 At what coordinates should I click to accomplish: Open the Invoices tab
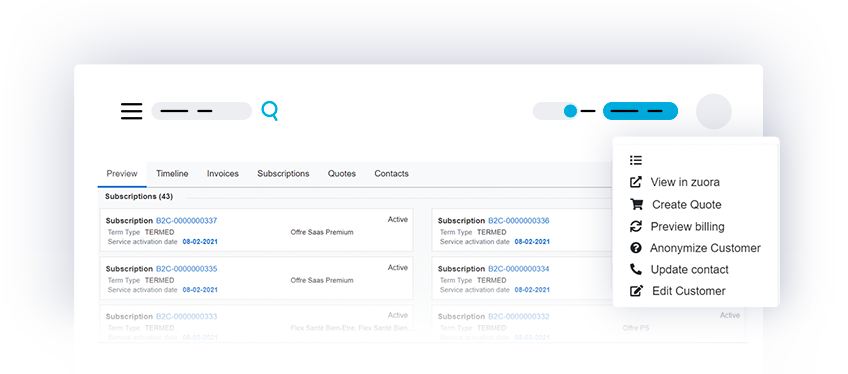click(x=223, y=173)
